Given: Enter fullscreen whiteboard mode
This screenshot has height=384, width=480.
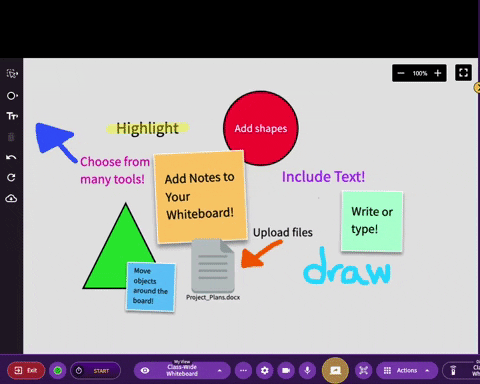Looking at the screenshot, I should point(463,73).
